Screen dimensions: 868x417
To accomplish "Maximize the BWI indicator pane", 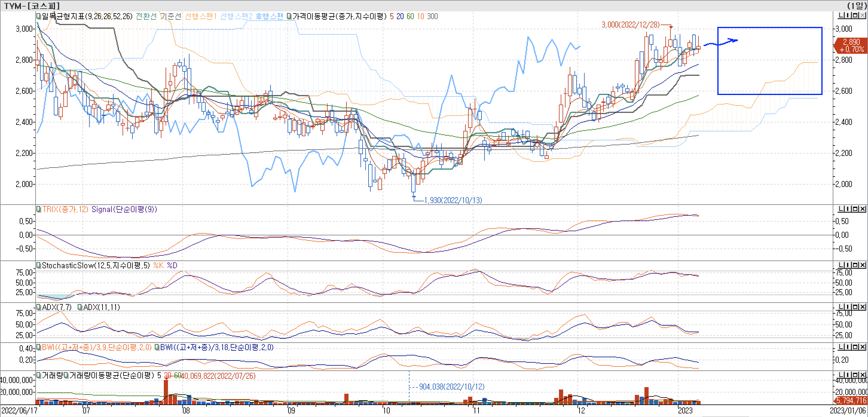I will click(855, 347).
